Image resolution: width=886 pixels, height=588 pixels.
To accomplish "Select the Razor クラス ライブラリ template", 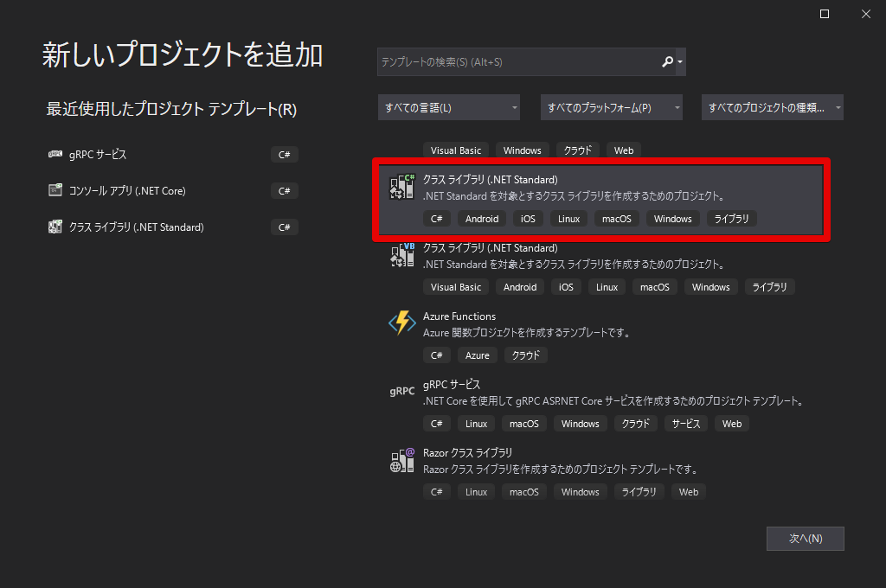I will coord(602,473).
